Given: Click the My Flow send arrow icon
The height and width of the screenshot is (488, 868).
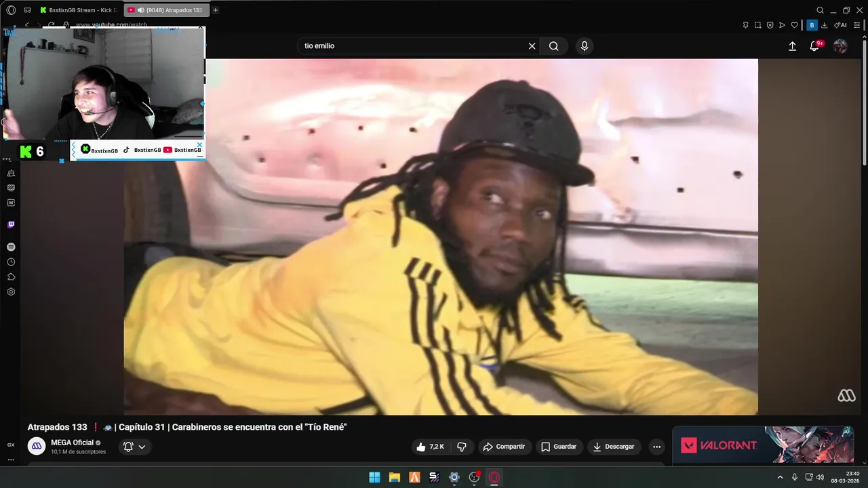Looking at the screenshot, I should pyautogui.click(x=782, y=25).
